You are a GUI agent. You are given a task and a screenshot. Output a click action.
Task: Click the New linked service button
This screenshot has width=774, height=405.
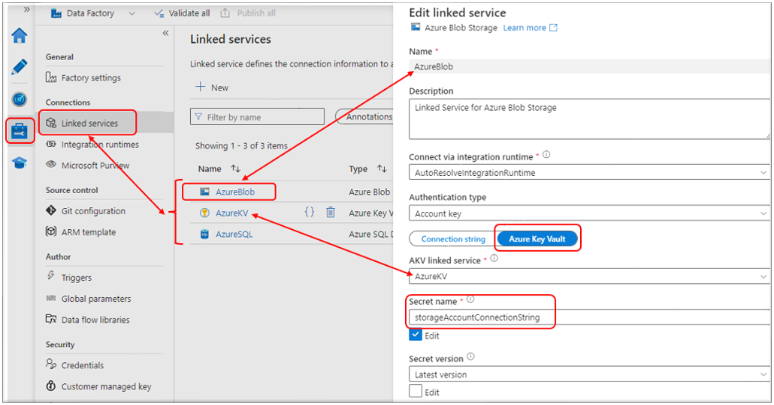coord(212,88)
